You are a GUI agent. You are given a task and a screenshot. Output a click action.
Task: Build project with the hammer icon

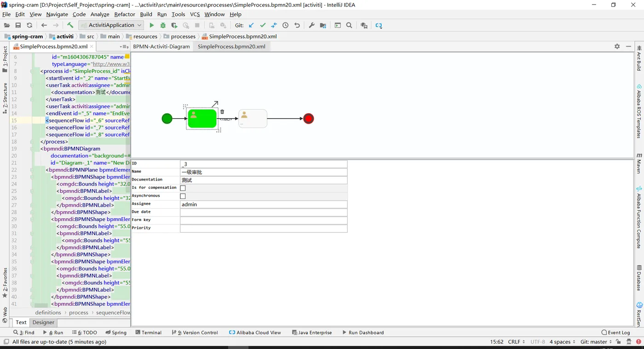coord(70,25)
